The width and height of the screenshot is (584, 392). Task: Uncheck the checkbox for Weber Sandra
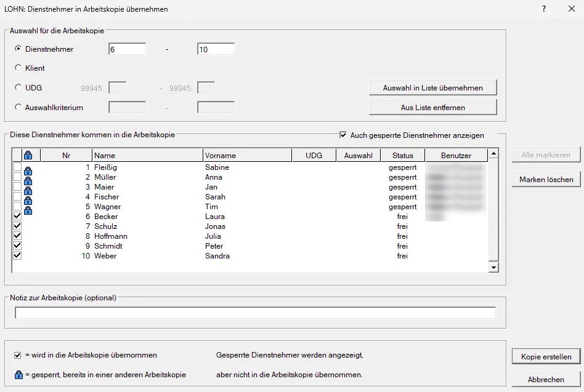coord(17,255)
